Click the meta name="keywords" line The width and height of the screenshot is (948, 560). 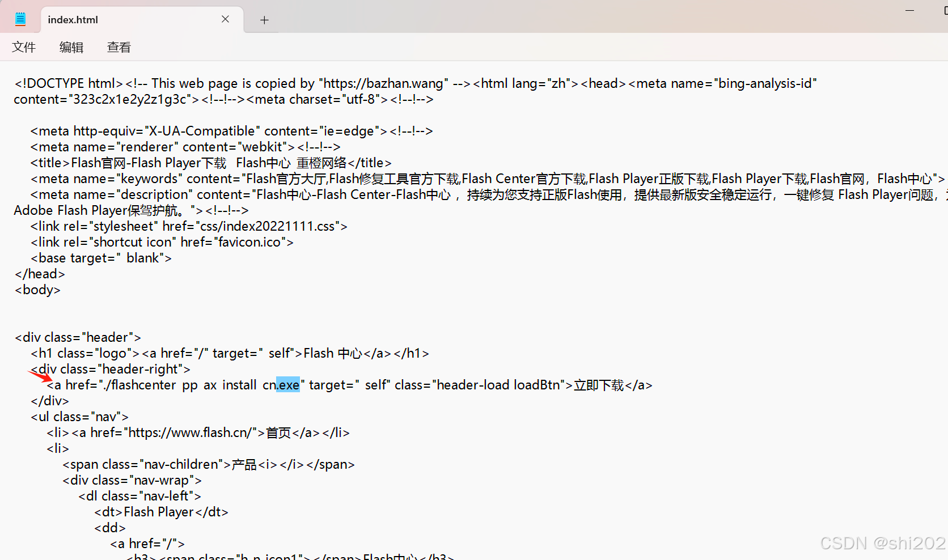tap(488, 179)
